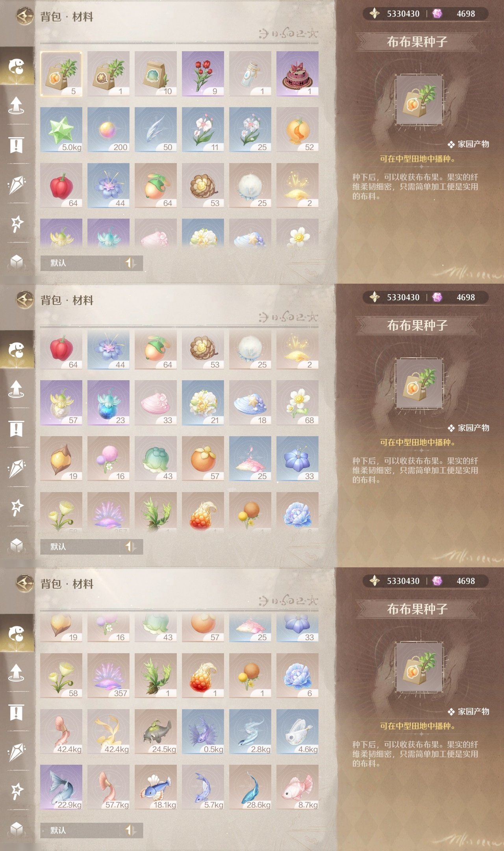Viewport: 504px width, 851px height.
Task: Select the rainbow orb item with count 200
Action: tap(108, 130)
